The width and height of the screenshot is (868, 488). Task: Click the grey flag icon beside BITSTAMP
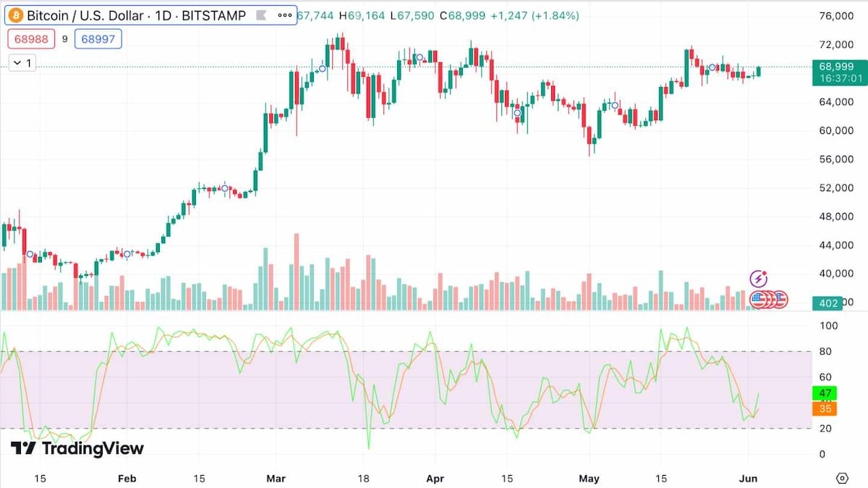pos(262,14)
